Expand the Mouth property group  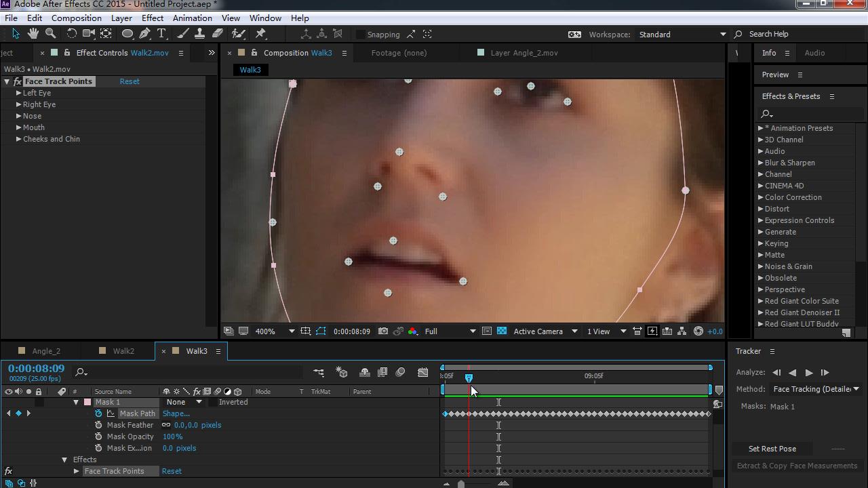point(19,127)
